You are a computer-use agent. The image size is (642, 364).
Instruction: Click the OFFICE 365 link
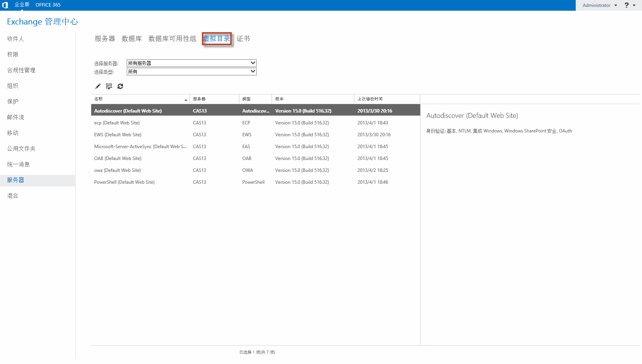click(48, 5)
